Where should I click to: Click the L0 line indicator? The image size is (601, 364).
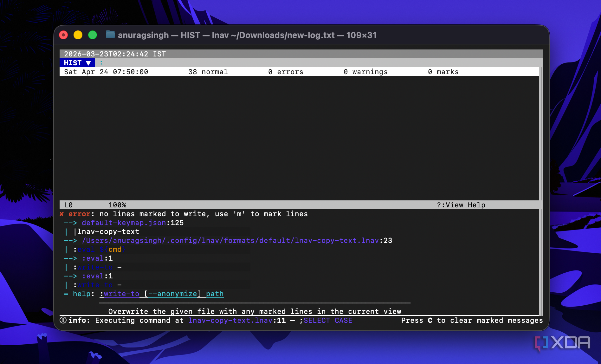pyautogui.click(x=68, y=205)
